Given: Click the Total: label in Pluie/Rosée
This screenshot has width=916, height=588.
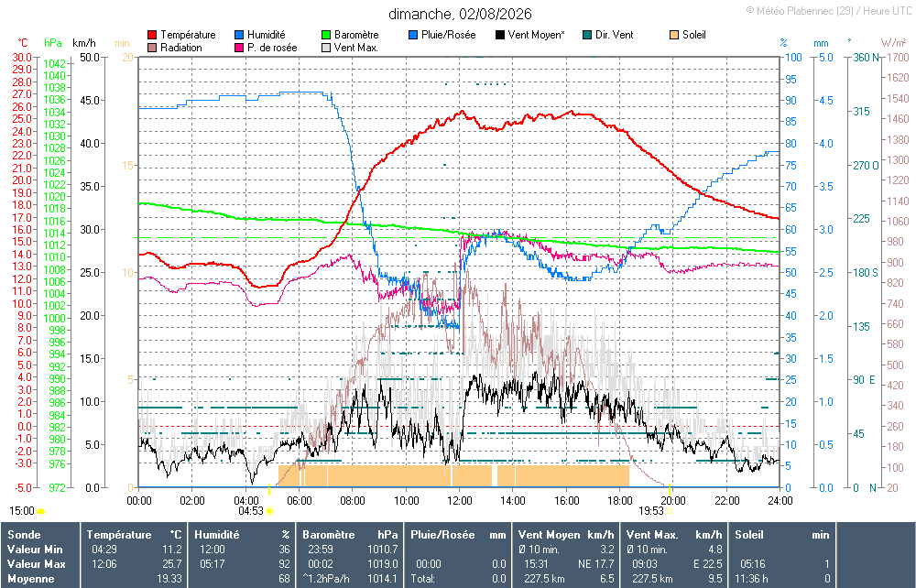Looking at the screenshot, I should [422, 579].
